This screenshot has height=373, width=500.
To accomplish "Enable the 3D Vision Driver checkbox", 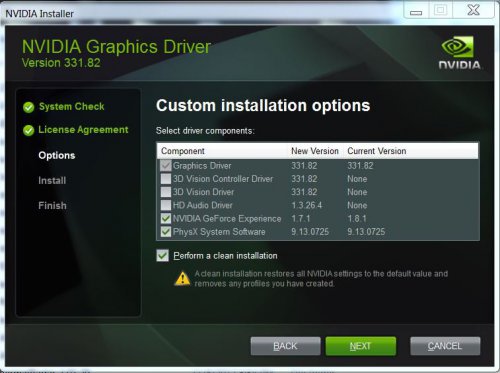I will tap(166, 192).
